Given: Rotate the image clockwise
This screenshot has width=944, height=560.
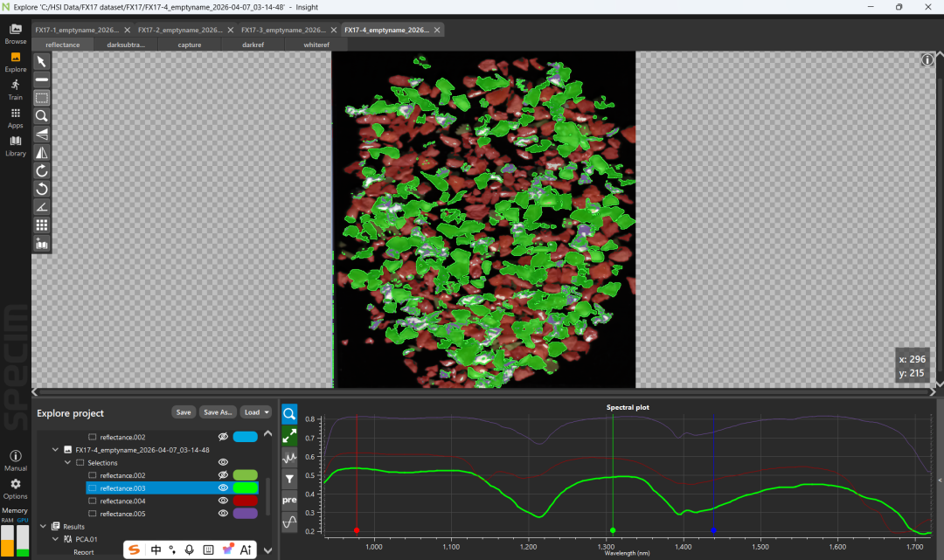Looking at the screenshot, I should click(x=42, y=171).
